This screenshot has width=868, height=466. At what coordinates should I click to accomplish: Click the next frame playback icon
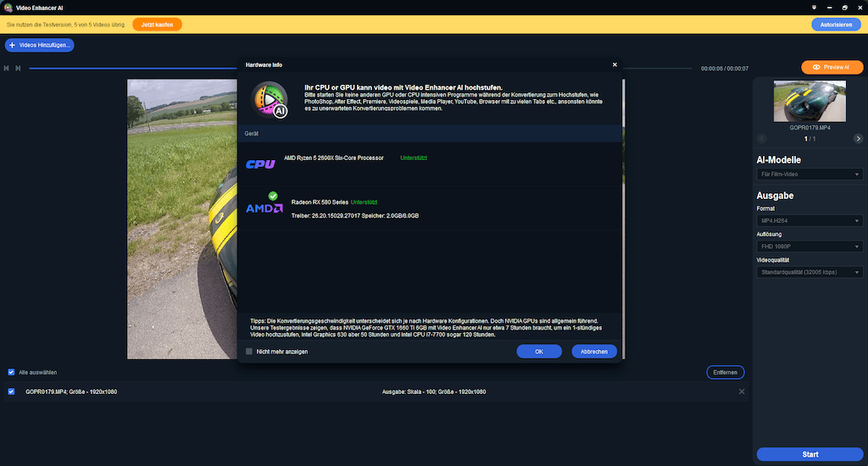click(x=18, y=68)
